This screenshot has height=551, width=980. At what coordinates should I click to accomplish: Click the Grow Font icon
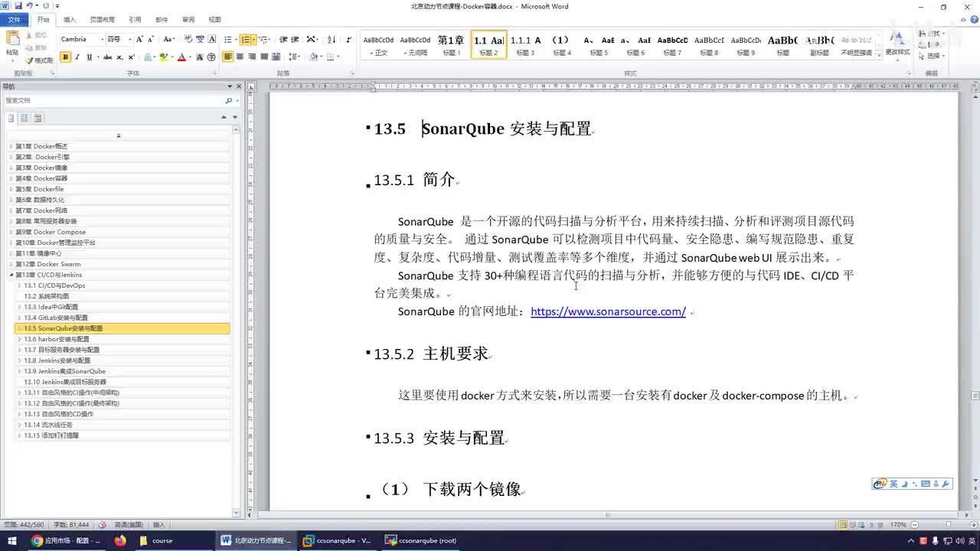tap(139, 39)
